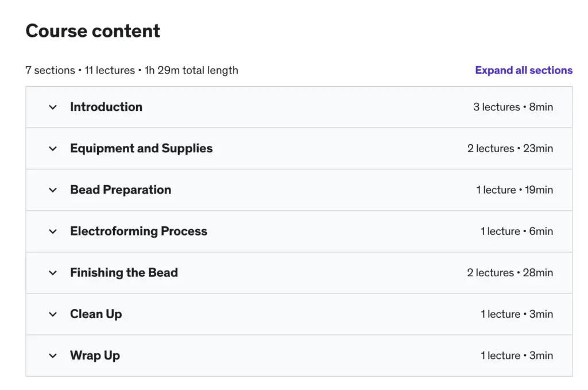Click the '1 lecture • 6min' label
The width and height of the screenshot is (588, 390).
517,231
